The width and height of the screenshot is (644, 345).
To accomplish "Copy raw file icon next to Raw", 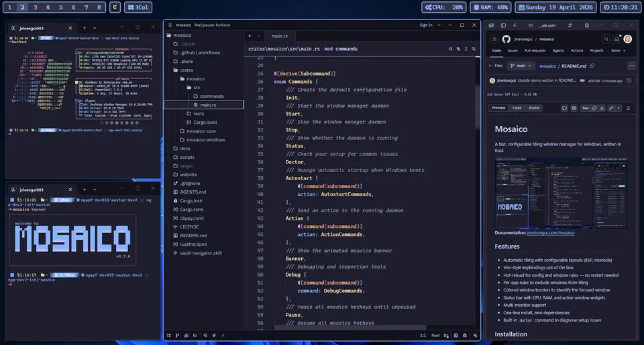I will point(594,108).
